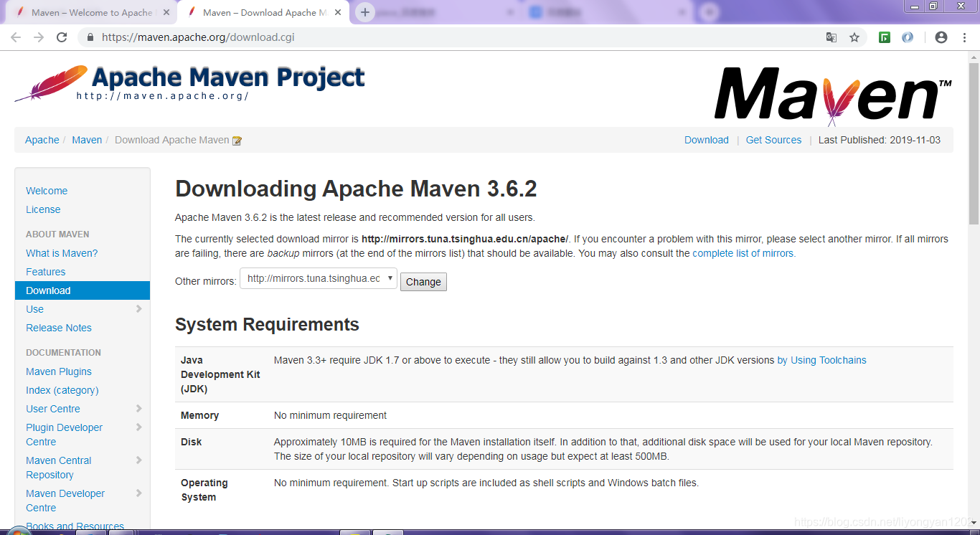Viewport: 980px width, 535px height.
Task: Open Plugin Developer Centre link
Action: coord(65,435)
